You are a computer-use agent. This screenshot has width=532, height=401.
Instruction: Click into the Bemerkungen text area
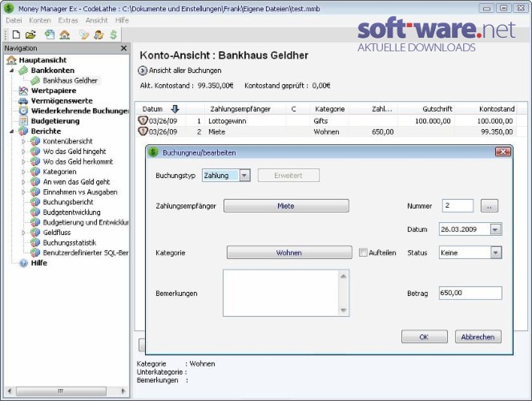tap(281, 293)
